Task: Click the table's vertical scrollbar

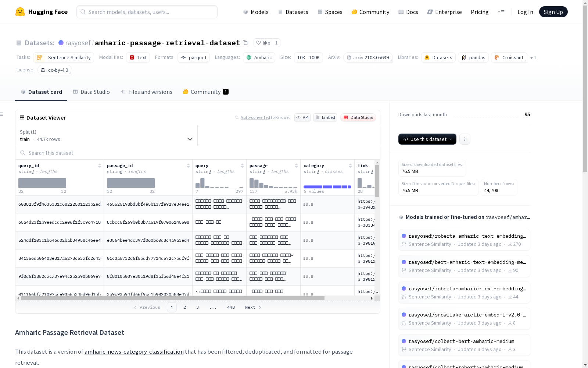Action: (x=377, y=181)
